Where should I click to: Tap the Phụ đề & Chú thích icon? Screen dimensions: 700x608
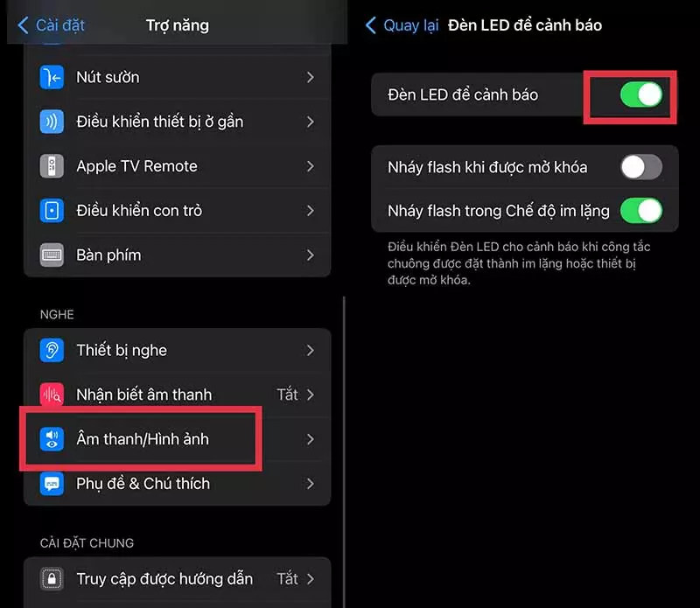coord(52,484)
